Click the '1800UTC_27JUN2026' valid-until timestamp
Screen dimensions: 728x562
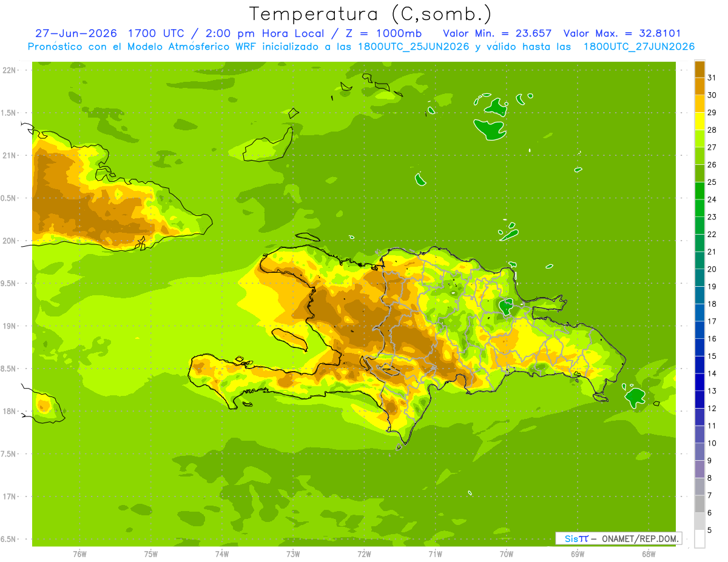pyautogui.click(x=639, y=47)
